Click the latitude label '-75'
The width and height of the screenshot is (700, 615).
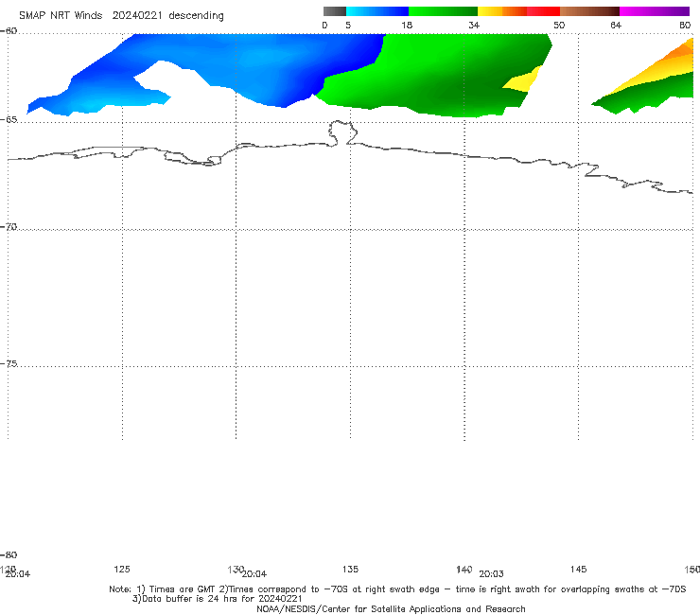[x=9, y=363]
